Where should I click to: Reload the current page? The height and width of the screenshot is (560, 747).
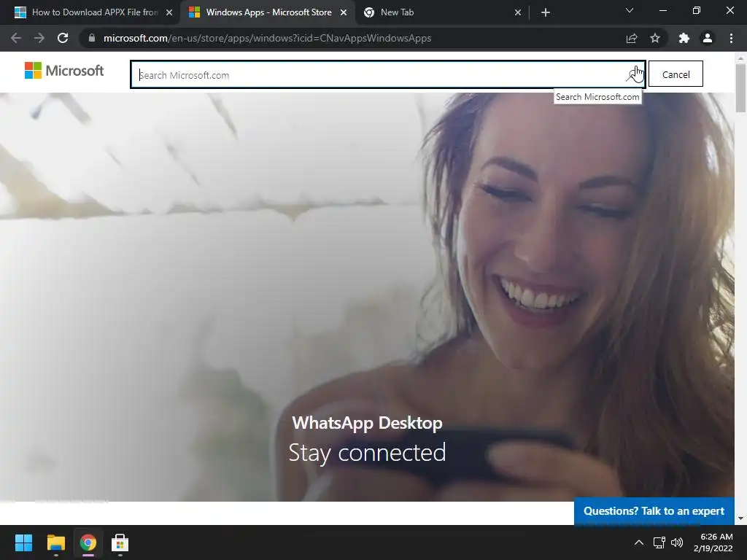point(63,38)
